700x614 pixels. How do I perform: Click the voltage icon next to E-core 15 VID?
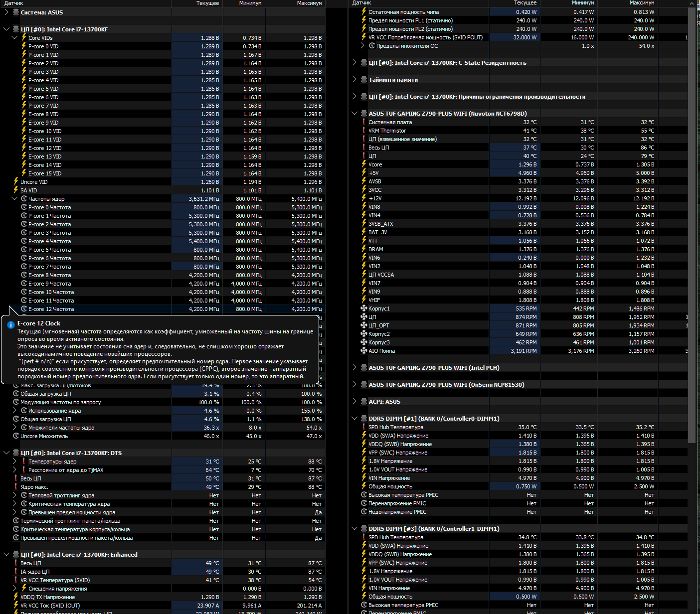23,173
